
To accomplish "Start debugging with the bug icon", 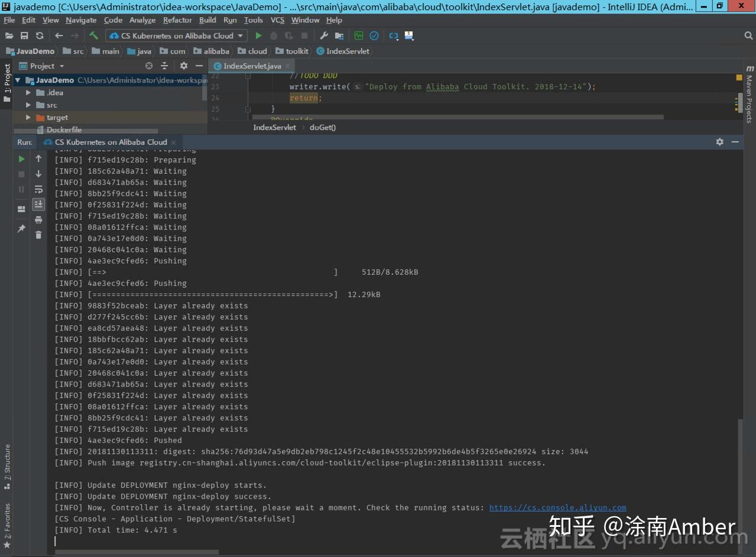I will (x=273, y=35).
